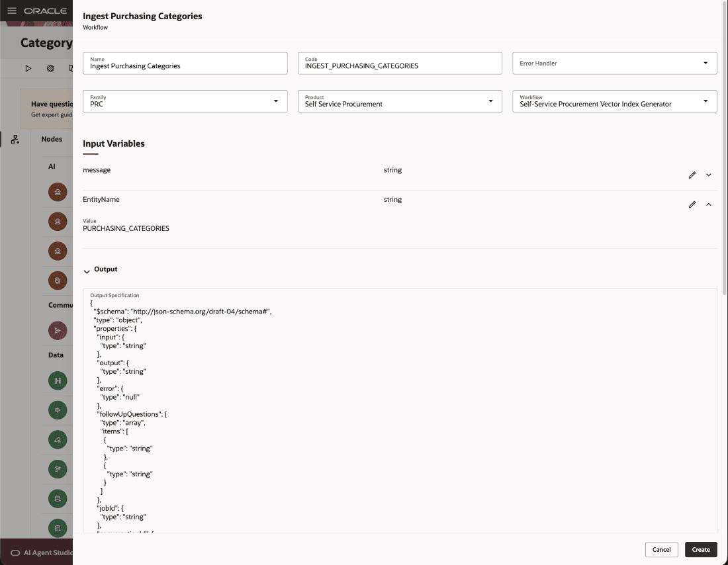The height and width of the screenshot is (565, 728).
Task: Cancel the workflow creation
Action: point(661,549)
